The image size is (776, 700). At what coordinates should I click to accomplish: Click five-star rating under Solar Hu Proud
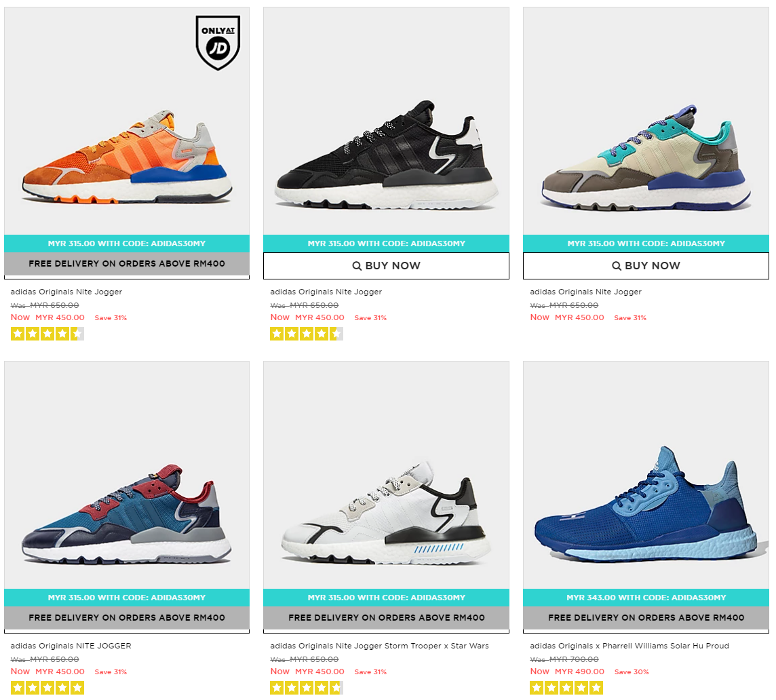click(566, 688)
